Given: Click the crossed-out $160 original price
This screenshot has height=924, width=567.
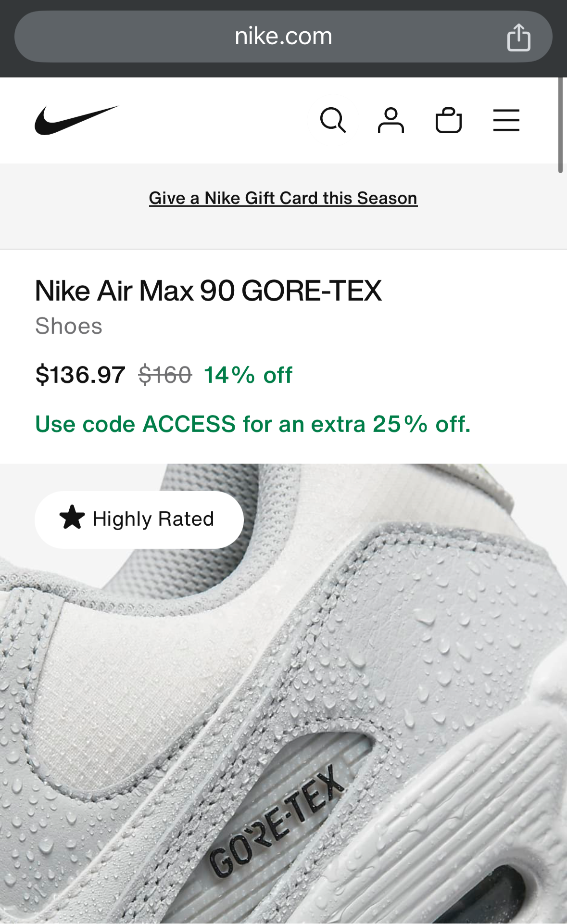Looking at the screenshot, I should 164,375.
